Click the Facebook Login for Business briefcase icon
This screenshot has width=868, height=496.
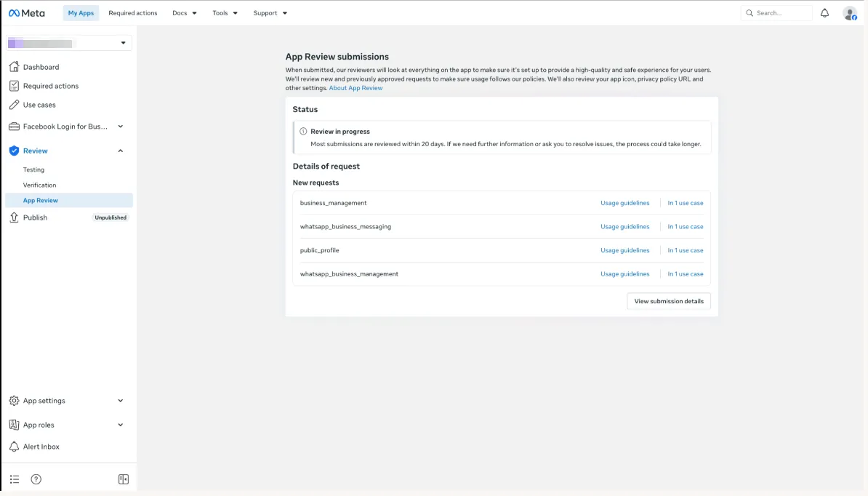click(14, 127)
